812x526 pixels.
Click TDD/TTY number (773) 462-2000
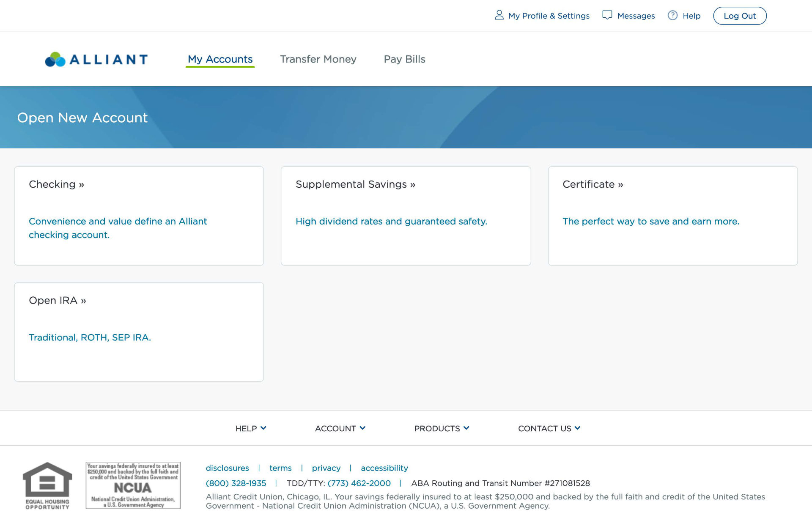pyautogui.click(x=359, y=483)
